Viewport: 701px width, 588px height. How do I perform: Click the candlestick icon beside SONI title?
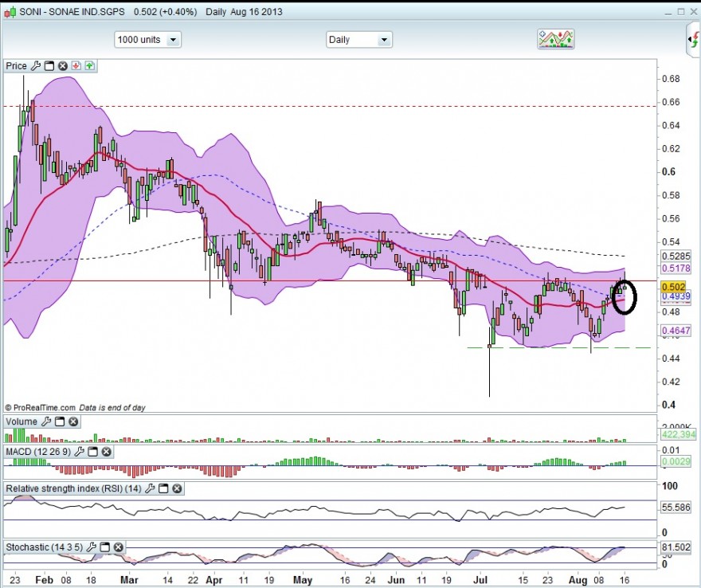tap(10, 12)
